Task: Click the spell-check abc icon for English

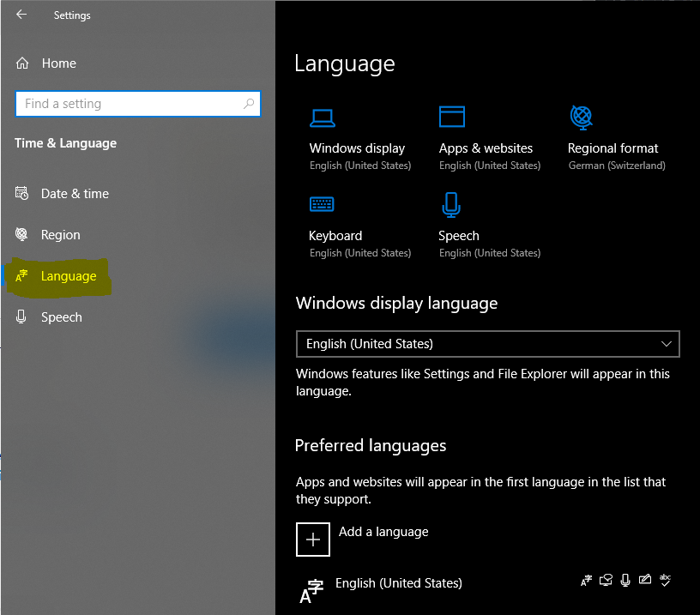Action: pyautogui.click(x=665, y=580)
